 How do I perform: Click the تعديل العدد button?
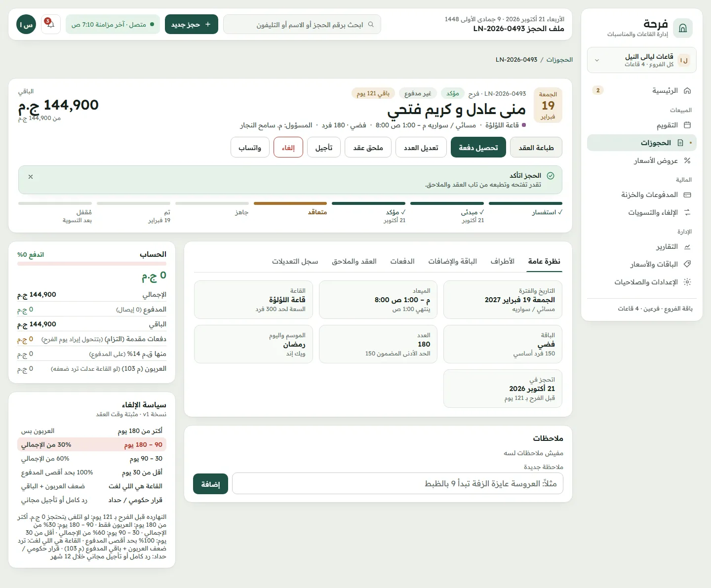tap(421, 147)
